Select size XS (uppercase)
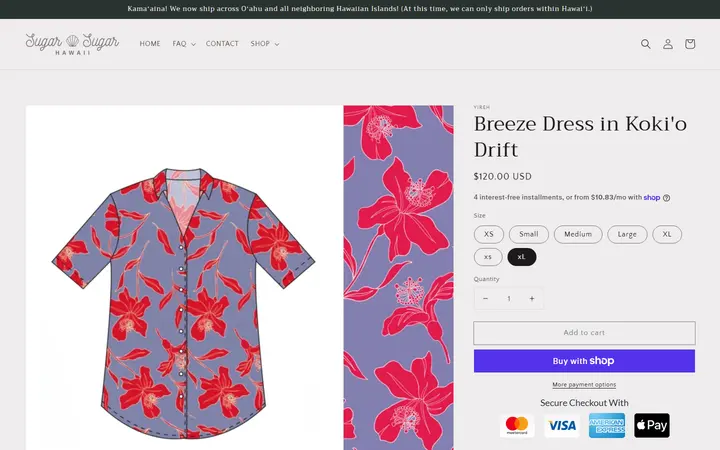The image size is (720, 450). [x=489, y=234]
